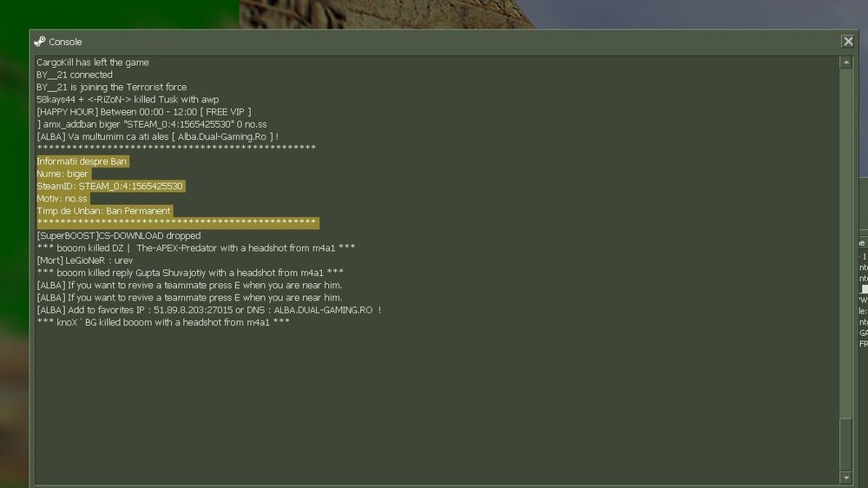Click the Console title text

(x=65, y=42)
